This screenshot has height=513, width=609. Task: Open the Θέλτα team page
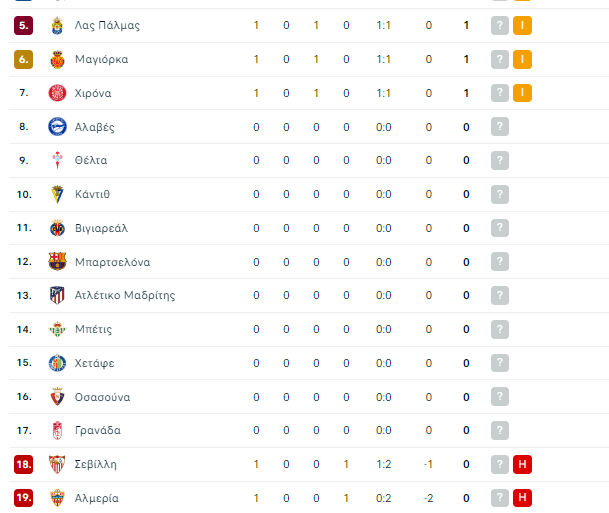91,160
